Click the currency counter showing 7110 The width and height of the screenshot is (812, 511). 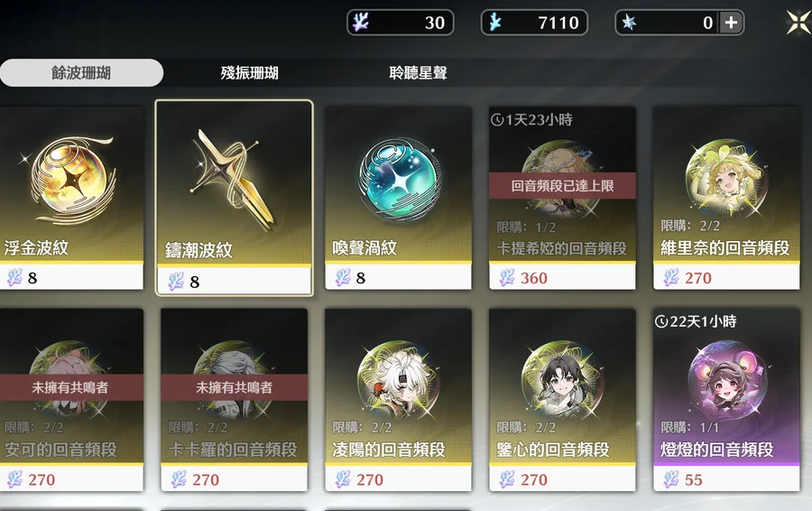[534, 23]
